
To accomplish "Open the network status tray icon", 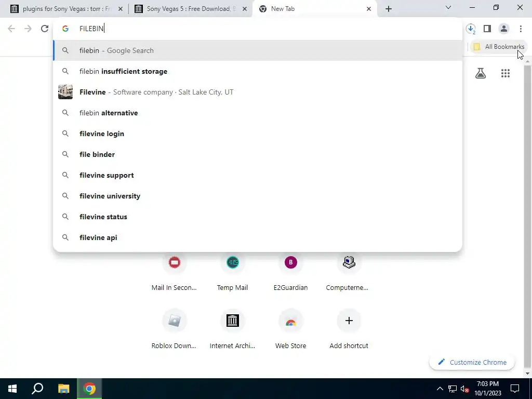I will point(453,389).
